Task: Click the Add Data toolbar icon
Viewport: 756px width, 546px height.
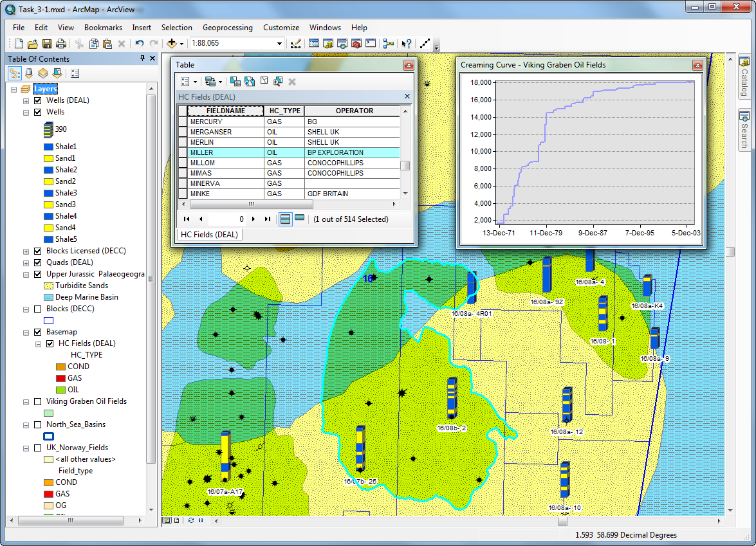Action: pyautogui.click(x=171, y=44)
